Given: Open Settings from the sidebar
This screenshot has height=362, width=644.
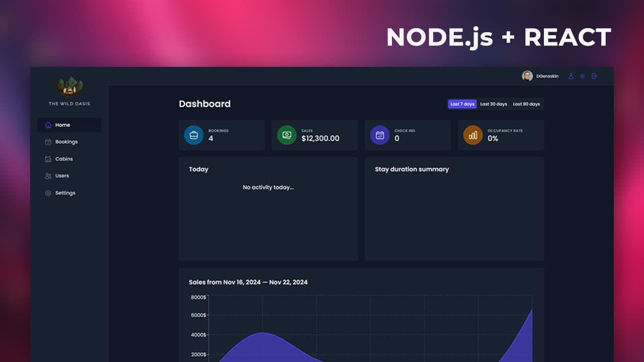Looking at the screenshot, I should (69, 193).
